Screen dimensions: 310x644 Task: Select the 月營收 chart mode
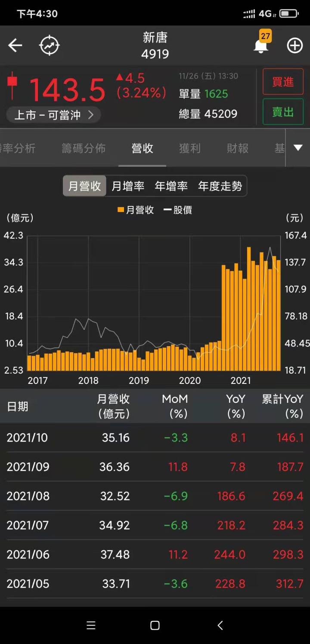tap(85, 186)
